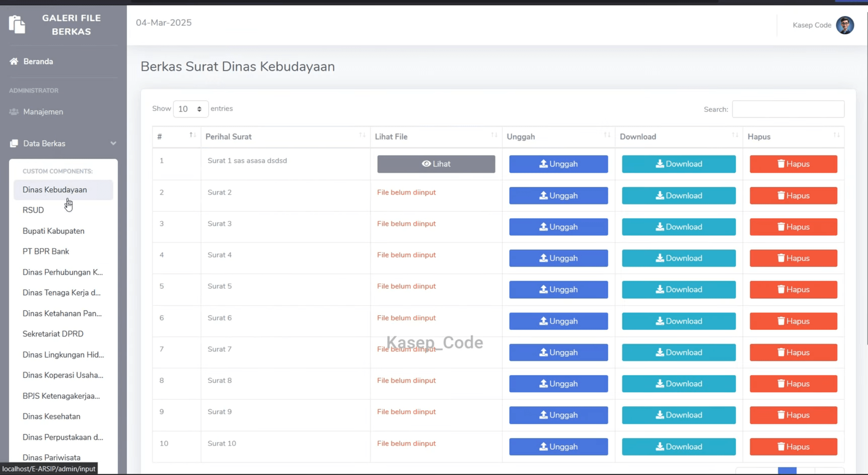Expand the Data Berkas chevron
This screenshot has height=475, width=868.
[x=113, y=143]
